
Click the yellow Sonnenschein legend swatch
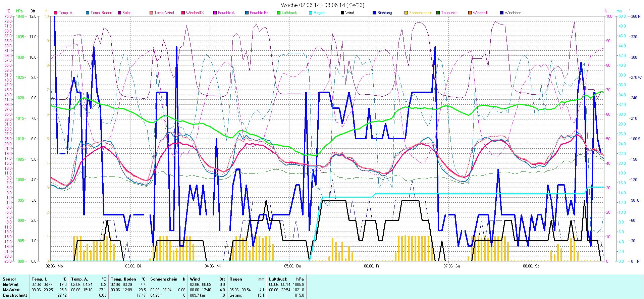406,13
